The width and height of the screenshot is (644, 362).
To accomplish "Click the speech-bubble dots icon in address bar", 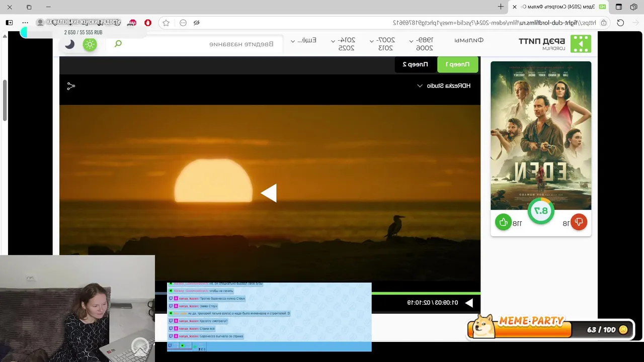I will coord(183,23).
